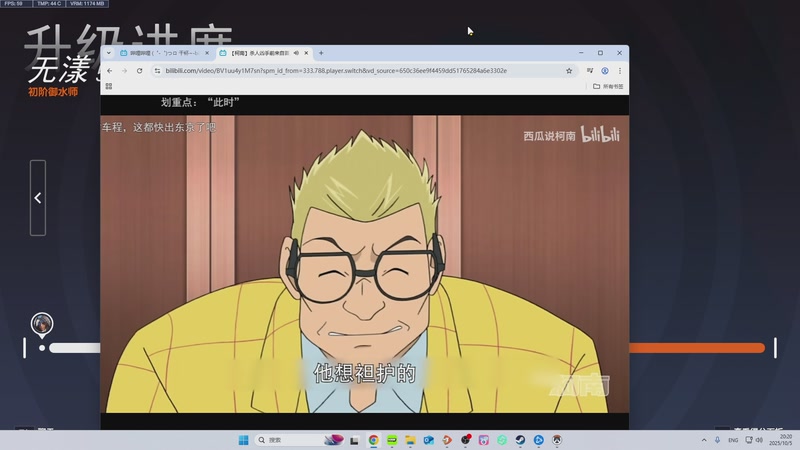Viewport: 800px width, 450px height.
Task: Open the media control button in toolbar
Action: (x=590, y=71)
